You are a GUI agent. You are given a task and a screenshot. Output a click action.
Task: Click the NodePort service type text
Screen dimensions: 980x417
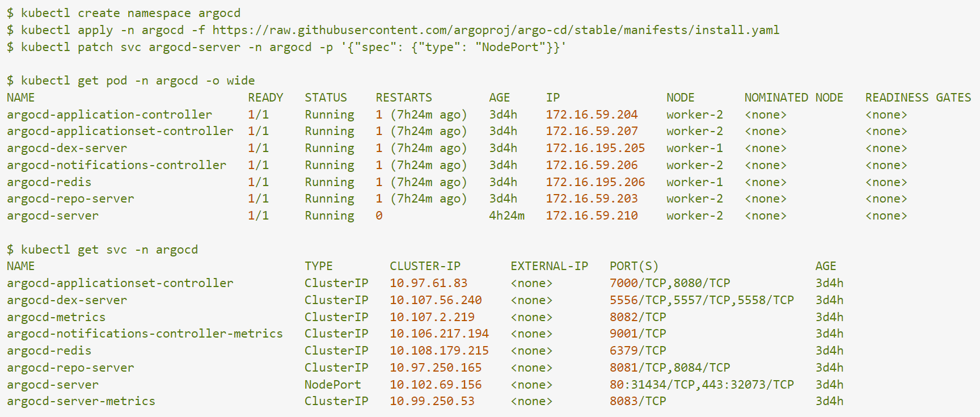coord(332,385)
